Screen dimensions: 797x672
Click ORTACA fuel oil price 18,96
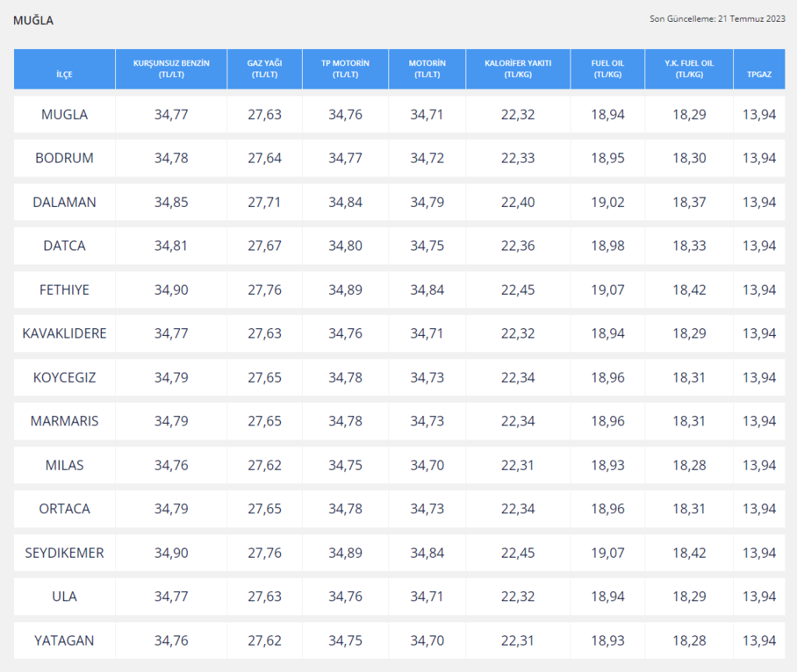point(607,509)
